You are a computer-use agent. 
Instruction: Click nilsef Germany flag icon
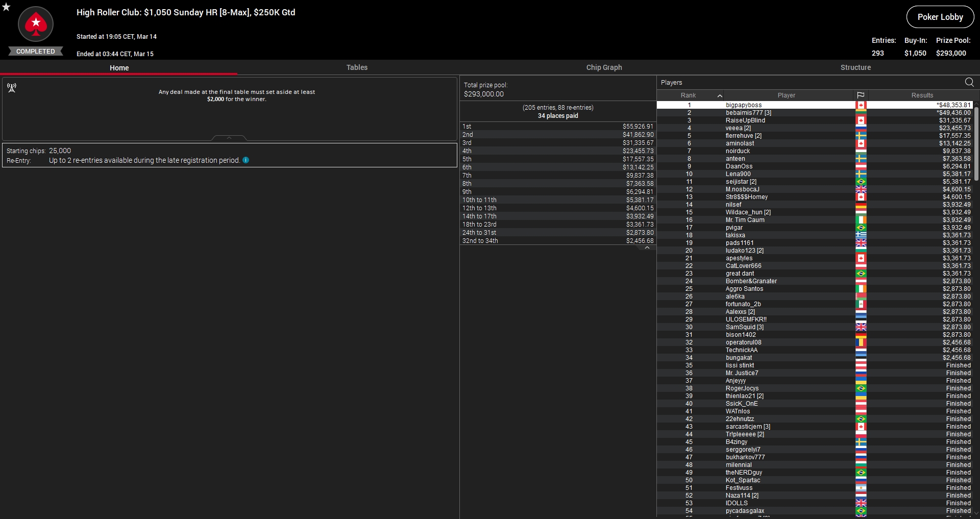(x=861, y=205)
